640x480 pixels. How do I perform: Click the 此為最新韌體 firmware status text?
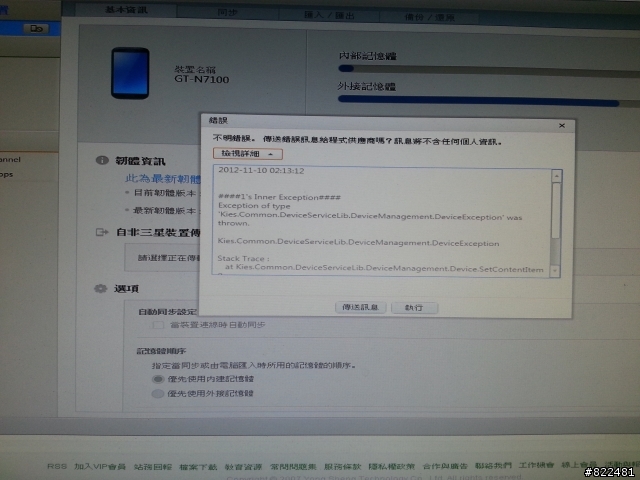[x=163, y=179]
